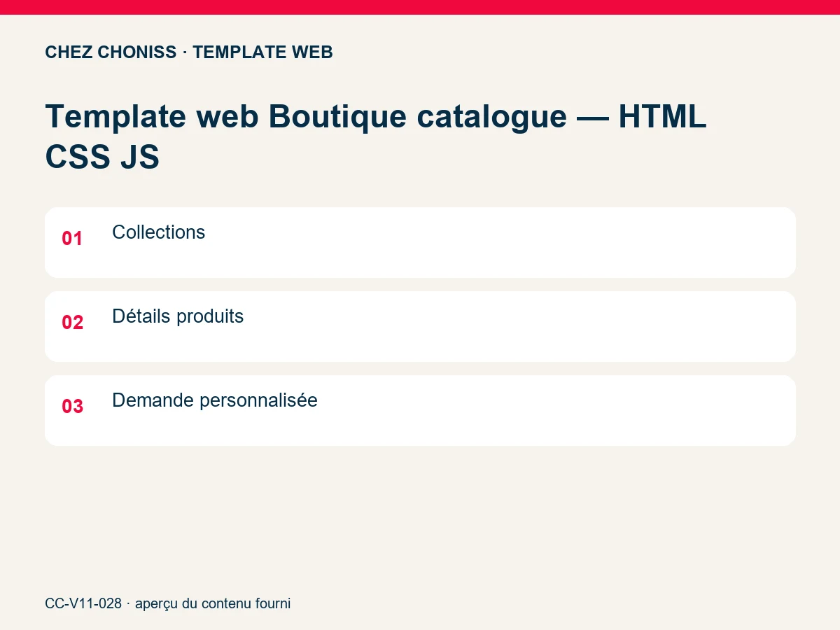Open the "Détails produits" card
Viewport: 840px width, 630px height.
point(420,326)
